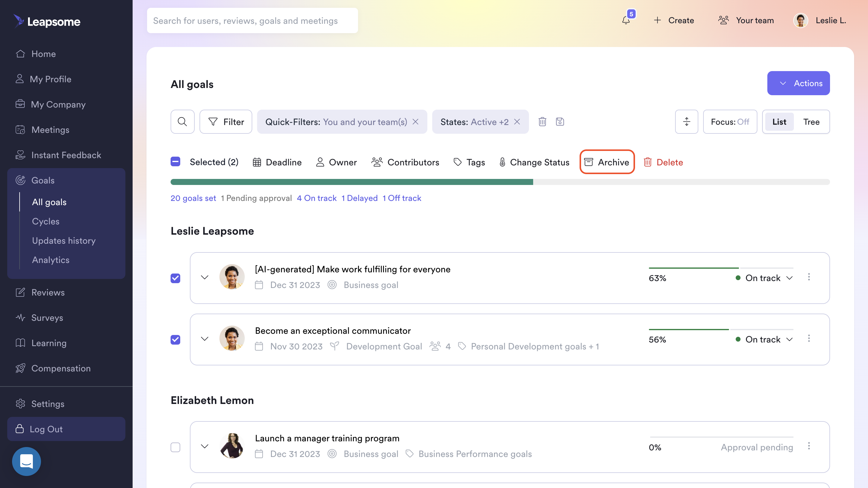Expand the Make work fulfilling goal
Viewport: 868px width, 488px height.
point(204,277)
